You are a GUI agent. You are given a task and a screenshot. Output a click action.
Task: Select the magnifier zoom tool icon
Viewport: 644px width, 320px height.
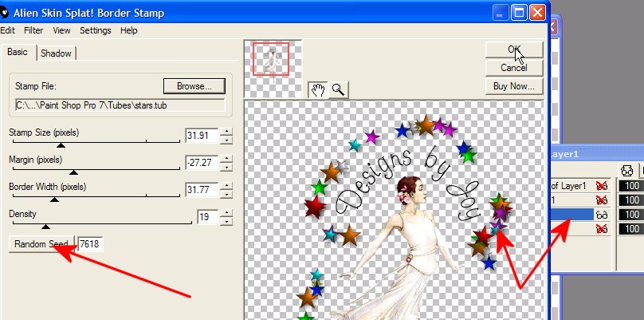(339, 89)
